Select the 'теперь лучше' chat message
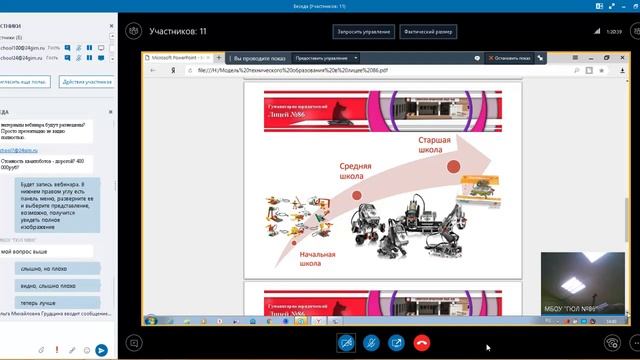Viewport: 640px width, 360px height. coord(58,303)
